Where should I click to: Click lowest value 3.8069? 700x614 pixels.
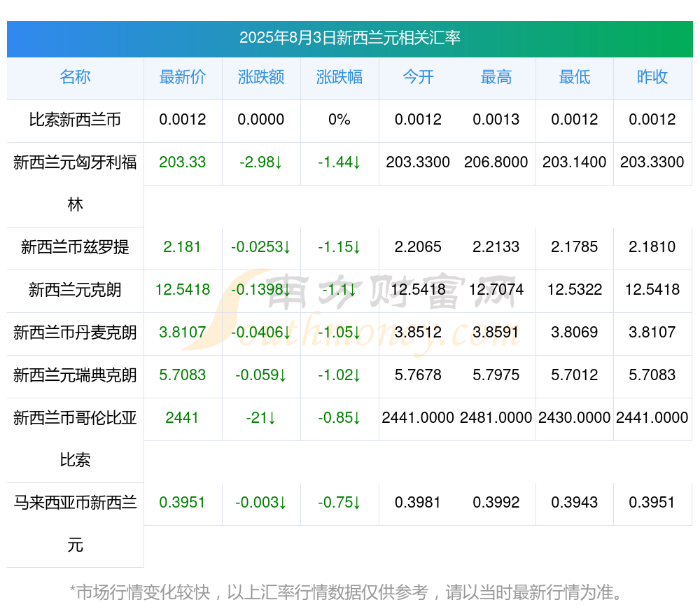point(575,332)
